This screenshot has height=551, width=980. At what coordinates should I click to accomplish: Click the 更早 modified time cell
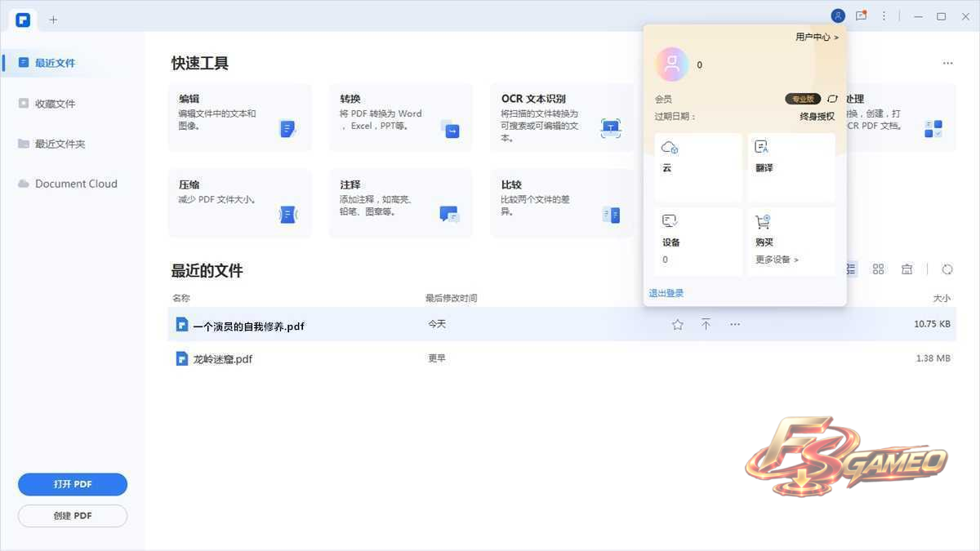(x=437, y=358)
